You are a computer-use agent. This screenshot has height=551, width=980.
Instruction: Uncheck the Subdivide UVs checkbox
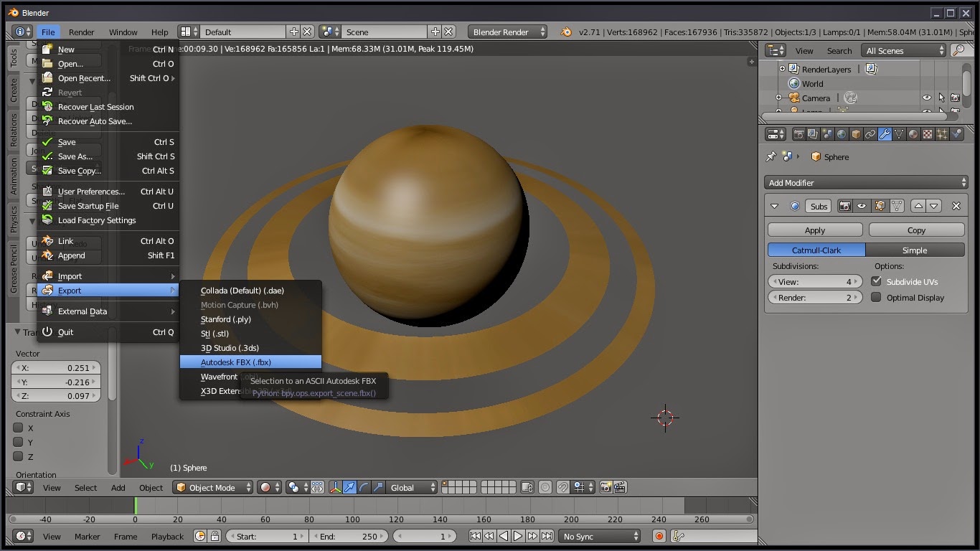[876, 281]
